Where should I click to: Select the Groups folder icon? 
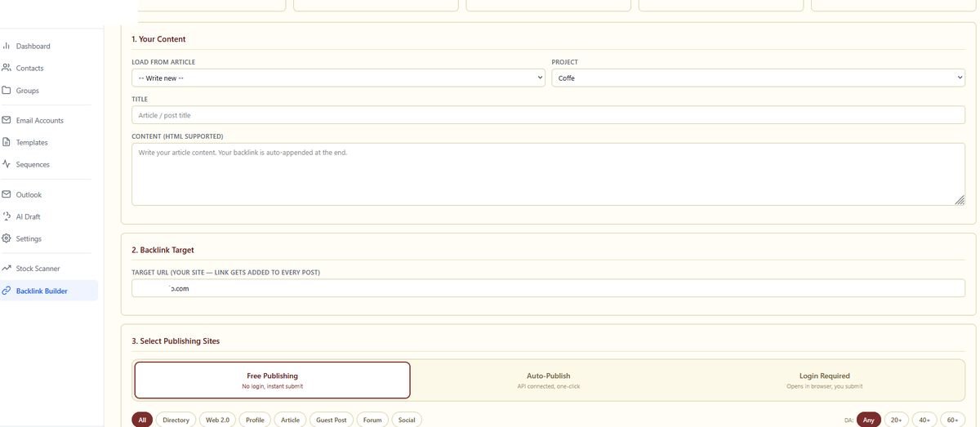(7, 90)
